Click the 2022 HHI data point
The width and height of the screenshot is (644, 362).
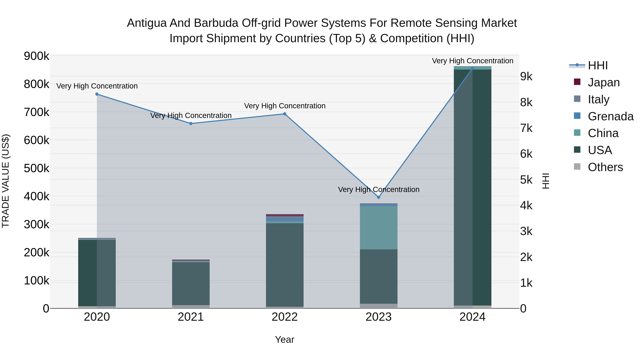click(284, 114)
